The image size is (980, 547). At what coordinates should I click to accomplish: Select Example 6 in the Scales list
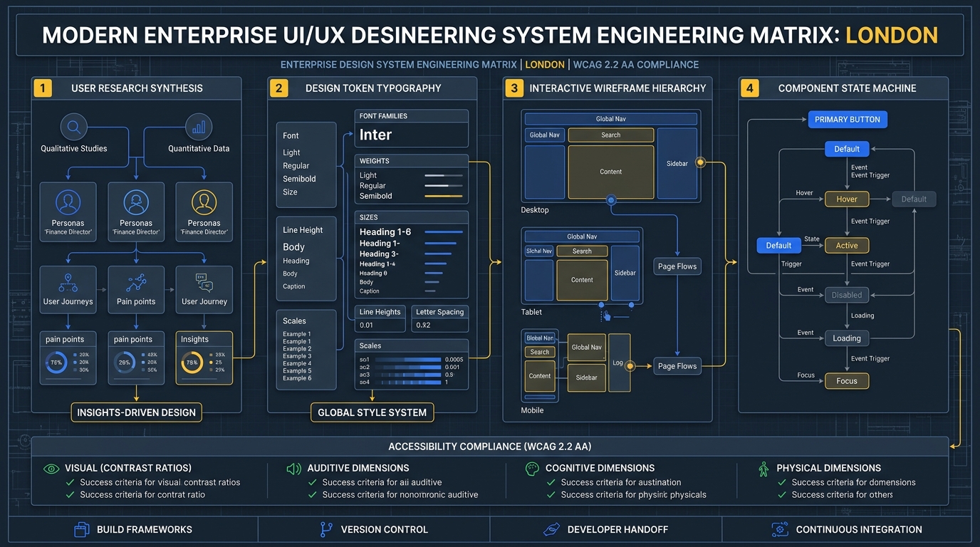point(297,378)
